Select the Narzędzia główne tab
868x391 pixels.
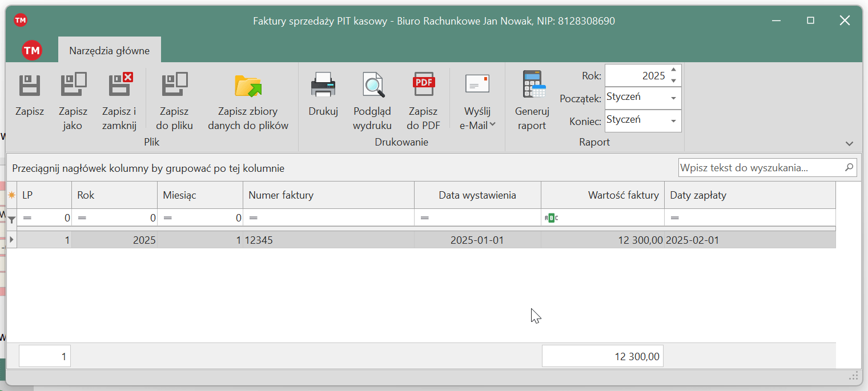tap(109, 50)
